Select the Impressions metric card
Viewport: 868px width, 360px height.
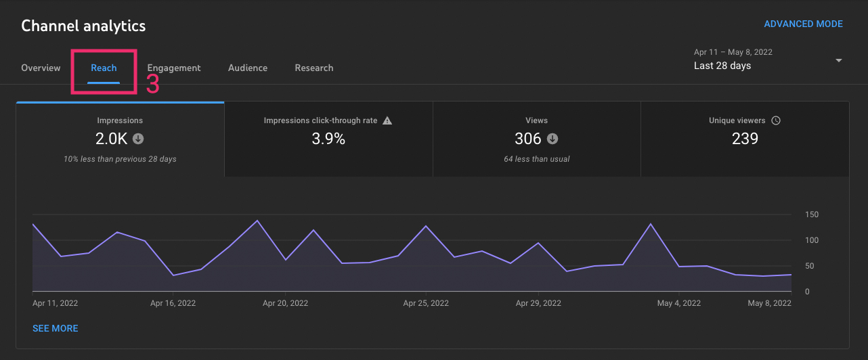pyautogui.click(x=120, y=139)
